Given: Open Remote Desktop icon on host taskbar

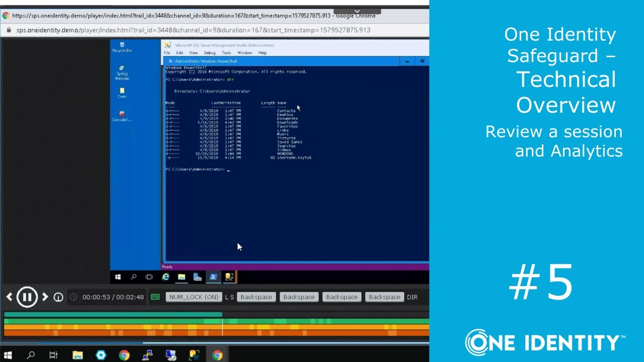Looking at the screenshot, I should coord(171,355).
